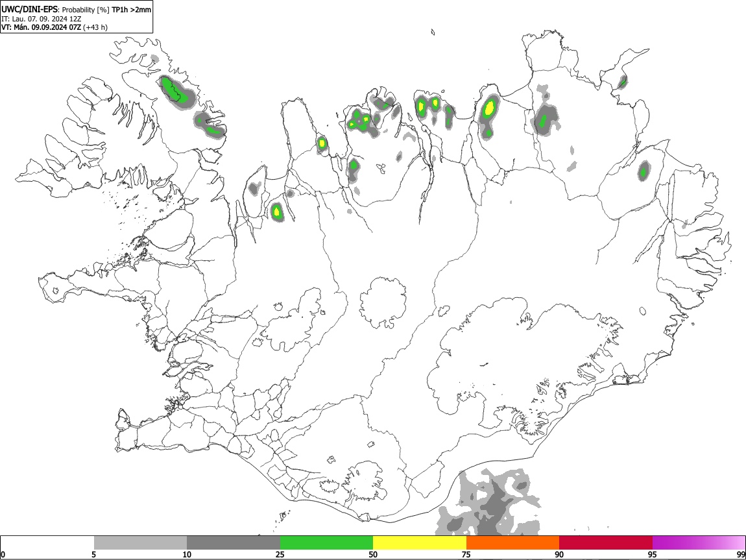Click the UWC/DINI-EPS title text
This screenshot has width=746, height=560.
tap(29, 9)
